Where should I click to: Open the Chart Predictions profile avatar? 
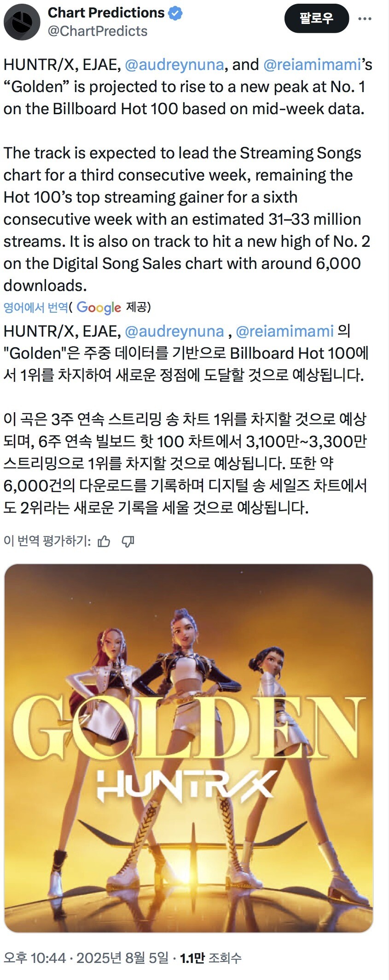pos(21,22)
